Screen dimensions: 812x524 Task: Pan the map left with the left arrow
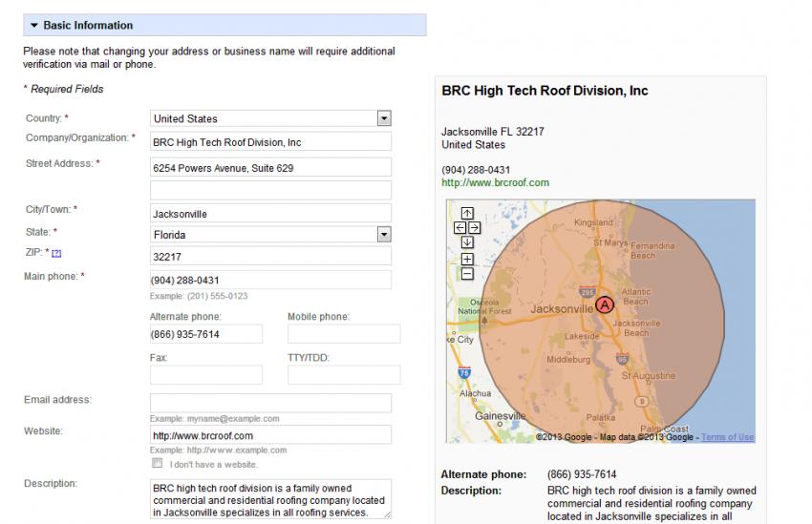tap(459, 227)
